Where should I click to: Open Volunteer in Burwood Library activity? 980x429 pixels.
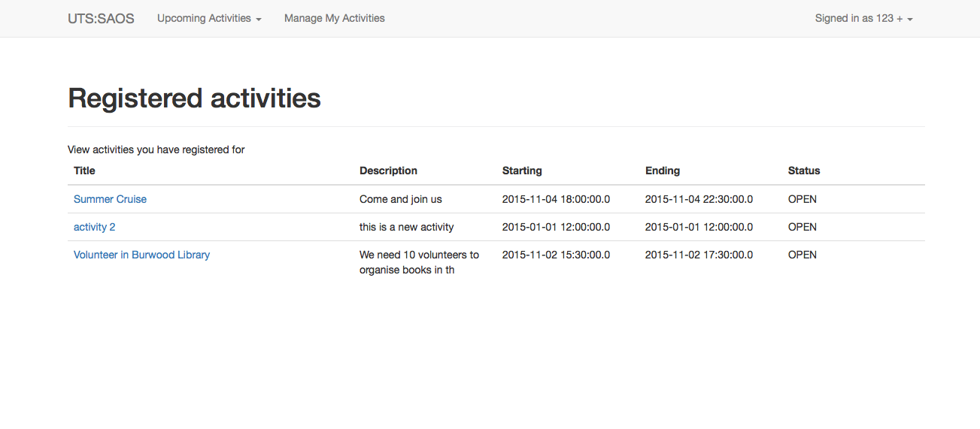141,255
